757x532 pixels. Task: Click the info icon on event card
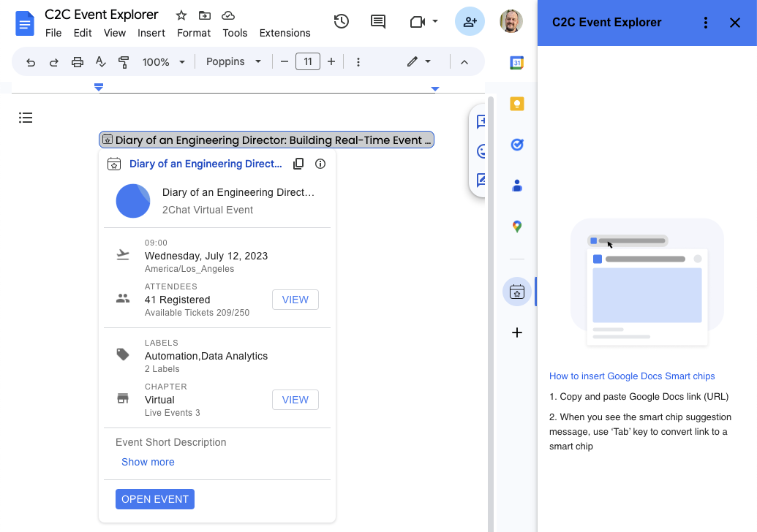[x=320, y=164]
